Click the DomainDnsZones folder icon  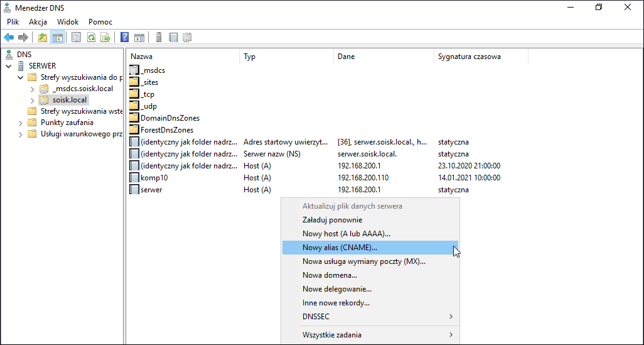pyautogui.click(x=134, y=118)
